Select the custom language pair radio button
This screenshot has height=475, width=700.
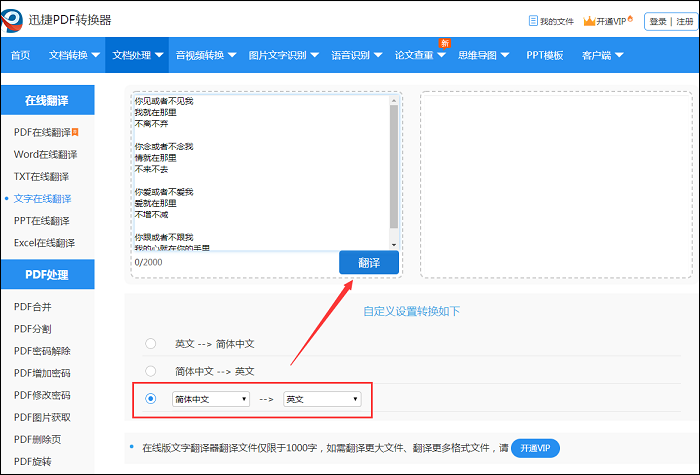click(151, 399)
